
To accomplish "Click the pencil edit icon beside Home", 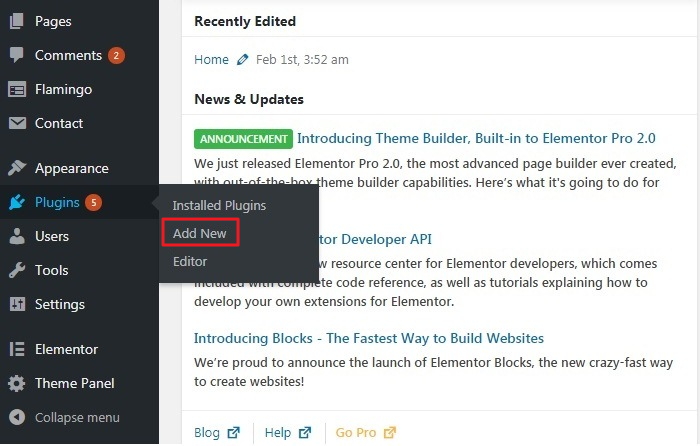I will (x=242, y=59).
